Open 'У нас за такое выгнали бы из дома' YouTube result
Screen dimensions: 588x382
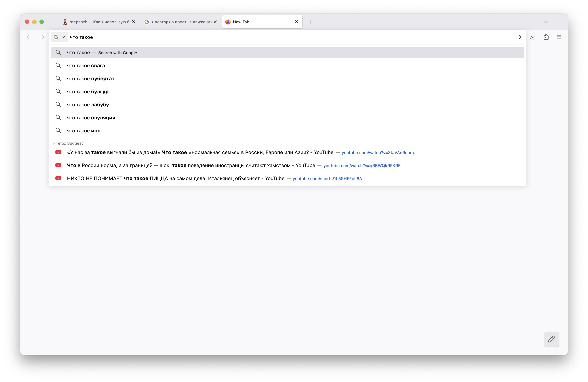point(287,152)
